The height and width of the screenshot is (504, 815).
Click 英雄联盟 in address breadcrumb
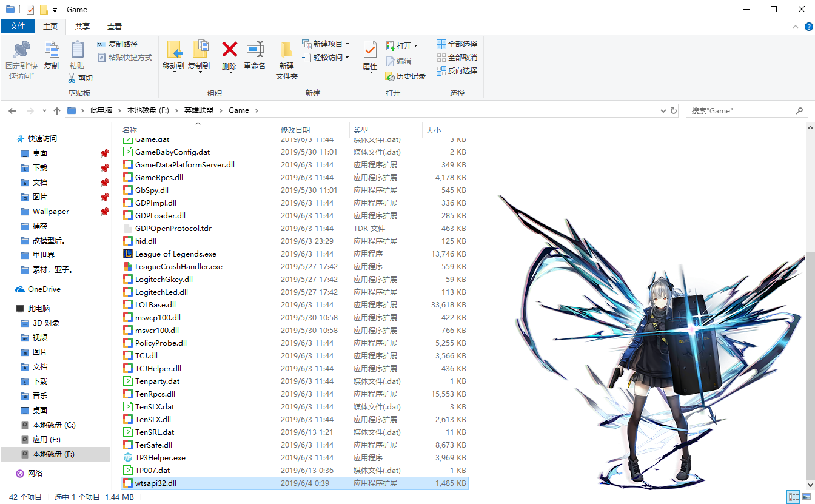click(x=199, y=110)
